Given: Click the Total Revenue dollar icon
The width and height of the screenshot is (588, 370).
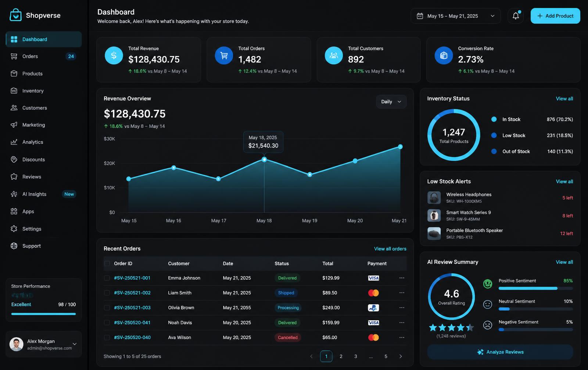Looking at the screenshot, I should 114,55.
